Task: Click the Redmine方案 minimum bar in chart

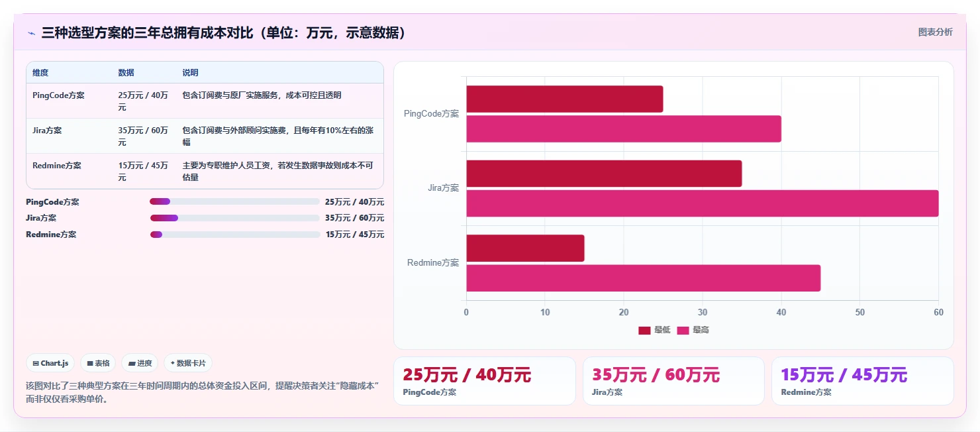Action: point(525,248)
